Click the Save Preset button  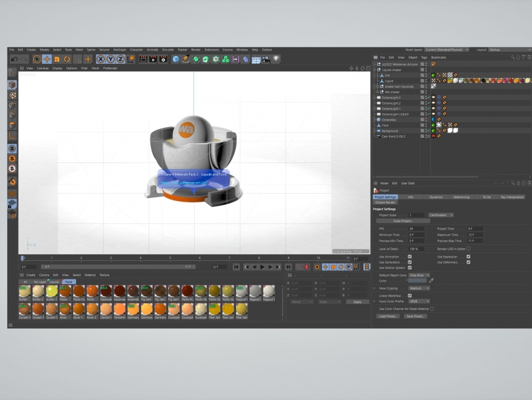click(x=415, y=316)
